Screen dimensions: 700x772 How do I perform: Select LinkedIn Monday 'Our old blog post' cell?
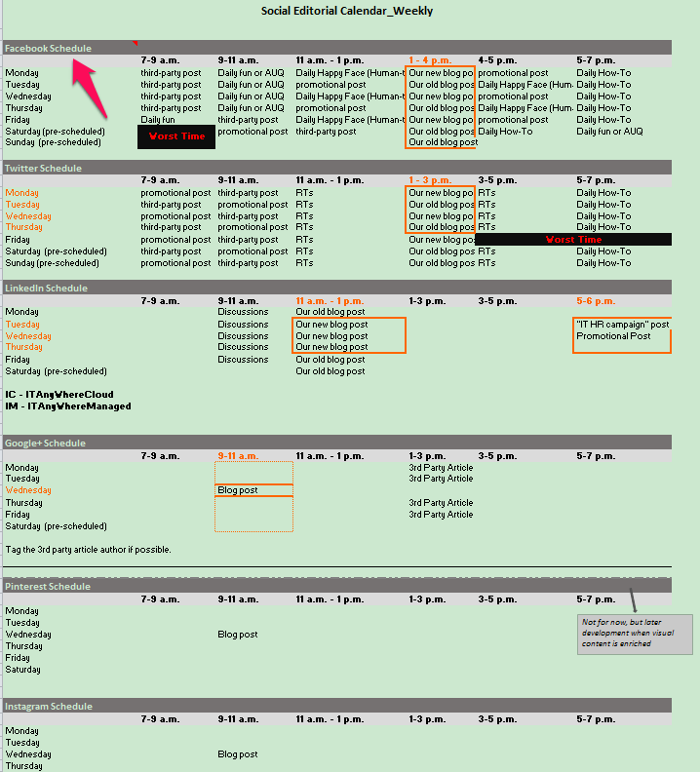coord(331,312)
